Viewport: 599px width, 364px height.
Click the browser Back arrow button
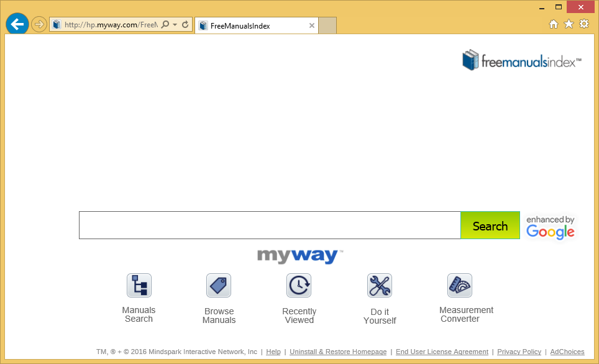17,24
